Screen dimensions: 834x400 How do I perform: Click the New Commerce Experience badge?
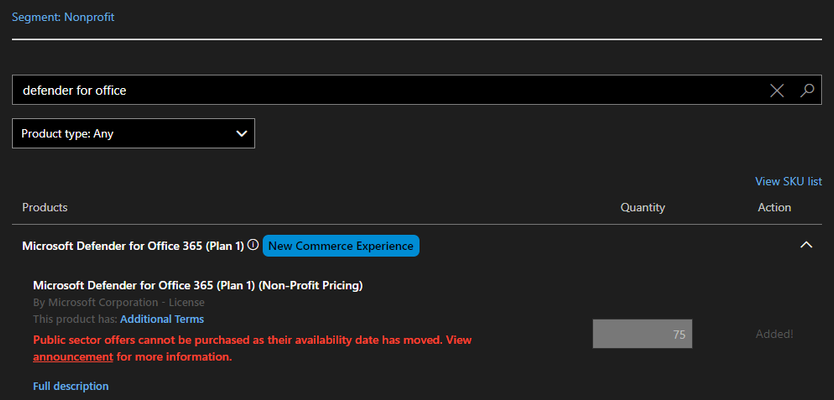(341, 246)
